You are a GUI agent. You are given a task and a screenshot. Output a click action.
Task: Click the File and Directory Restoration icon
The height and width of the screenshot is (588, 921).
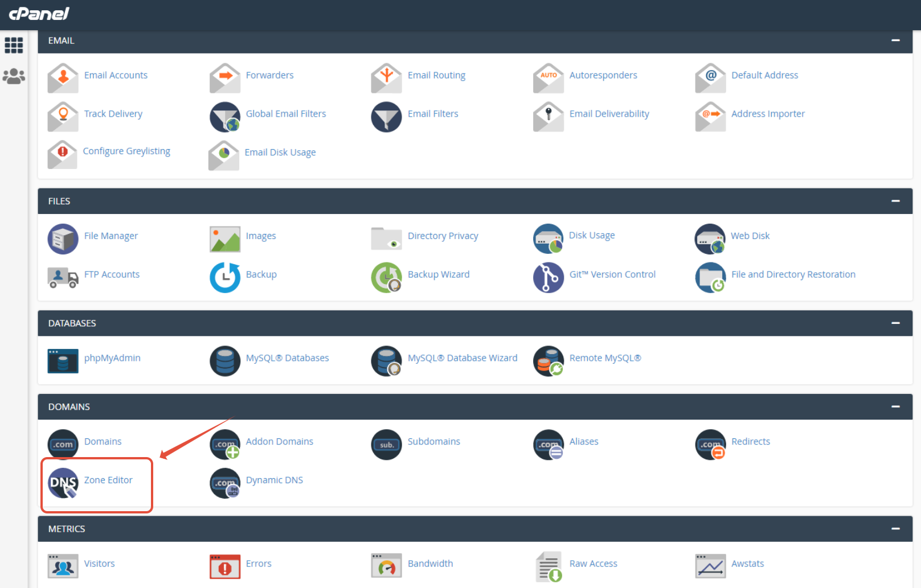coord(710,277)
